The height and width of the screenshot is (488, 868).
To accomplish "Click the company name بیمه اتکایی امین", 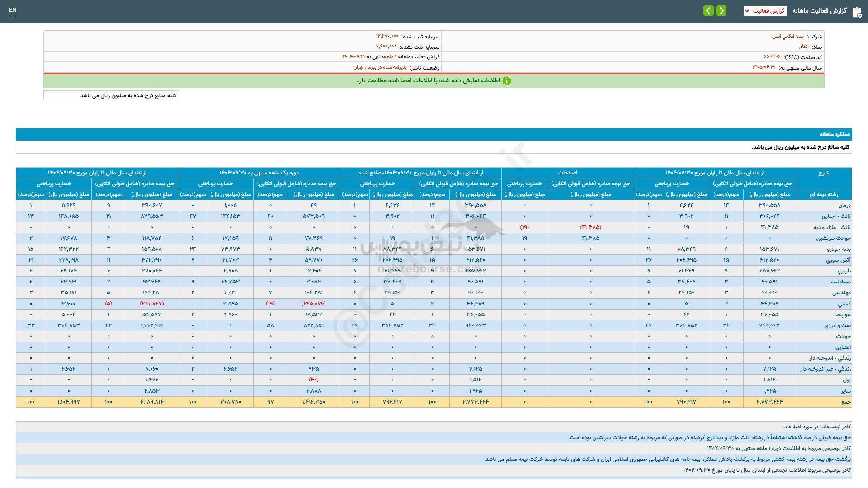I will pos(788,36).
